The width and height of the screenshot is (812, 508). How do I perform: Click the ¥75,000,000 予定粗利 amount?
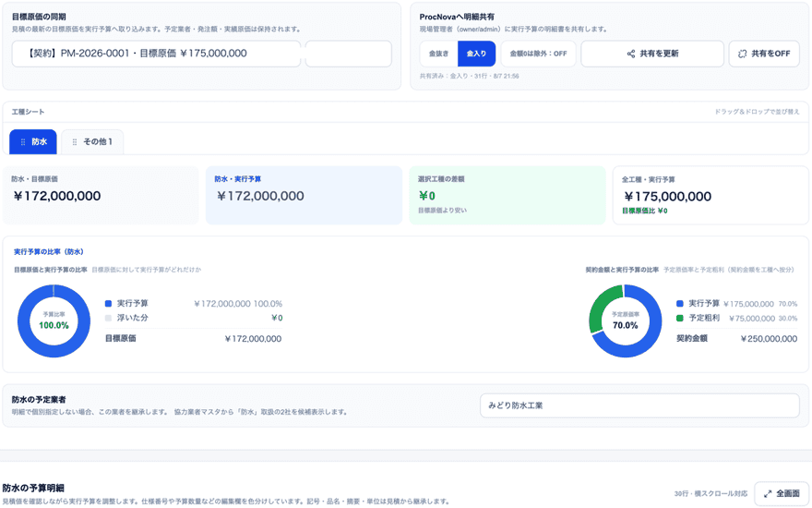752,319
